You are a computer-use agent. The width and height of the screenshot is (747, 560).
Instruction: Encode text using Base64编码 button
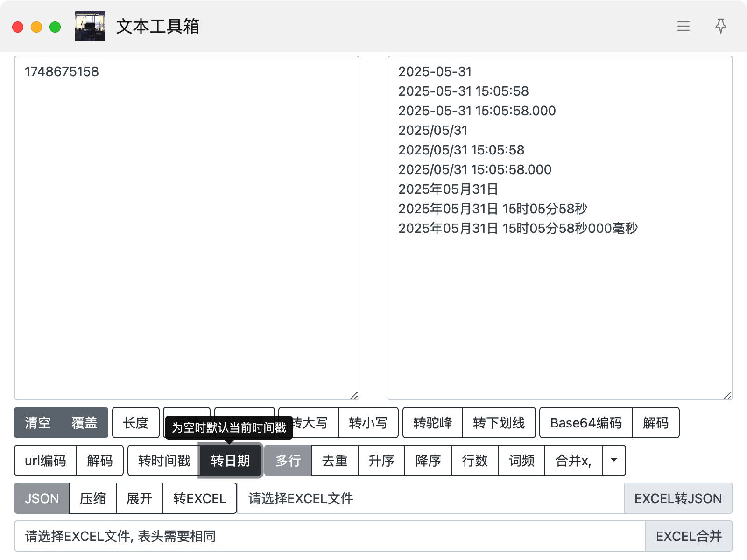point(586,423)
